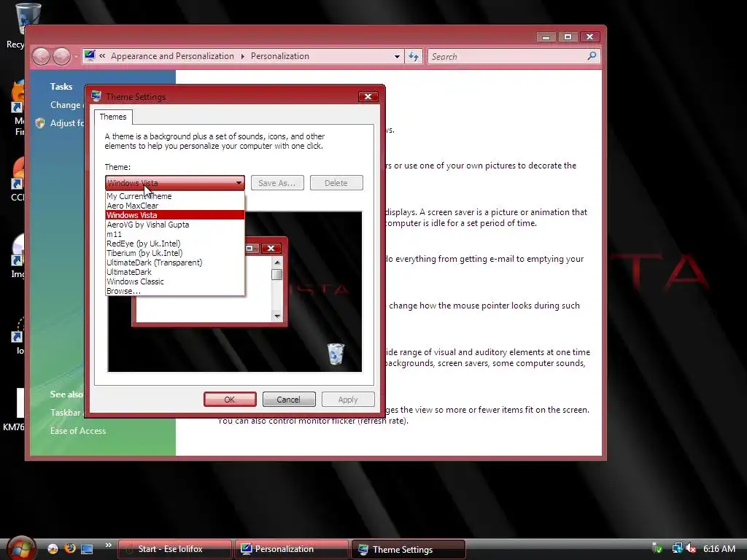Open the network tray icon

677,549
